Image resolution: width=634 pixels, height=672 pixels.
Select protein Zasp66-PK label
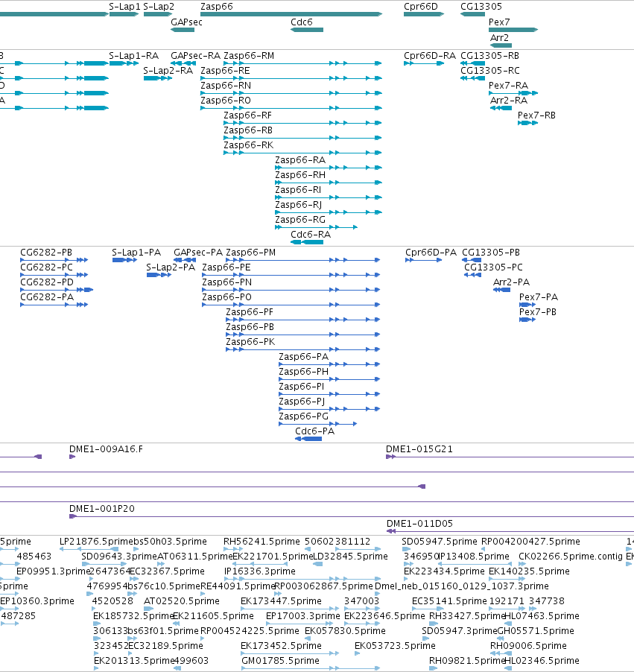point(250,341)
